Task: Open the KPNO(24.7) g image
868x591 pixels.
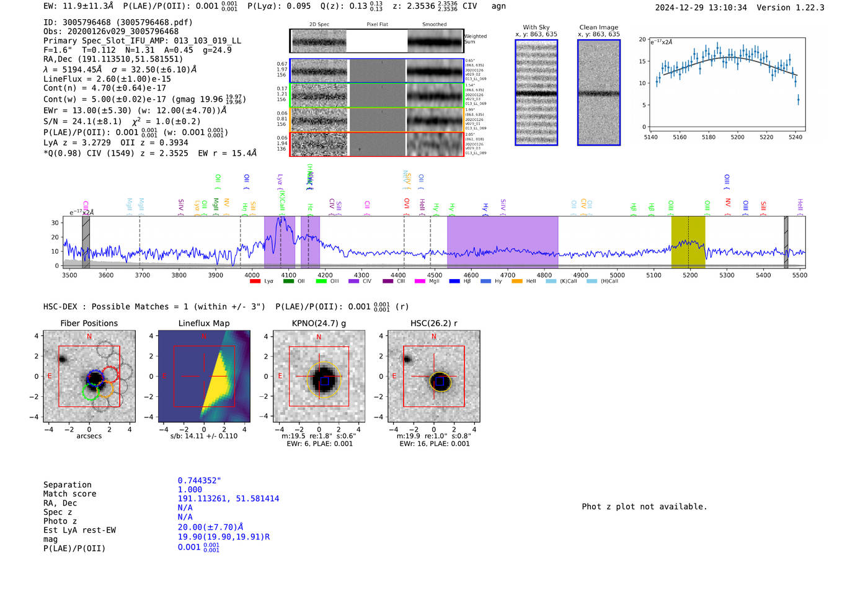Action: coord(319,376)
